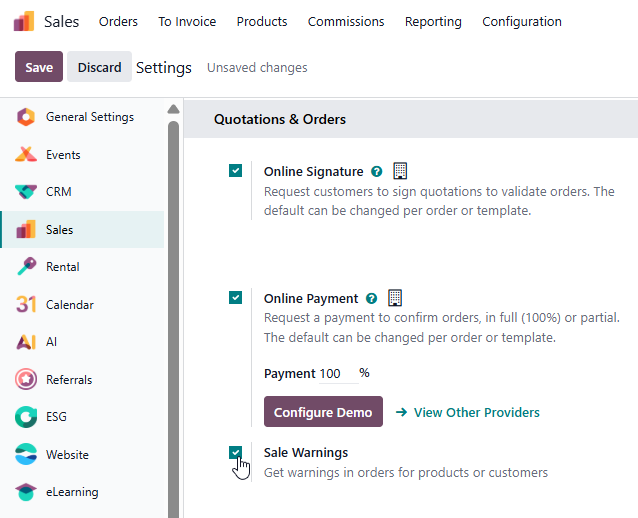
Task: Select the Events settings section
Action: click(63, 155)
